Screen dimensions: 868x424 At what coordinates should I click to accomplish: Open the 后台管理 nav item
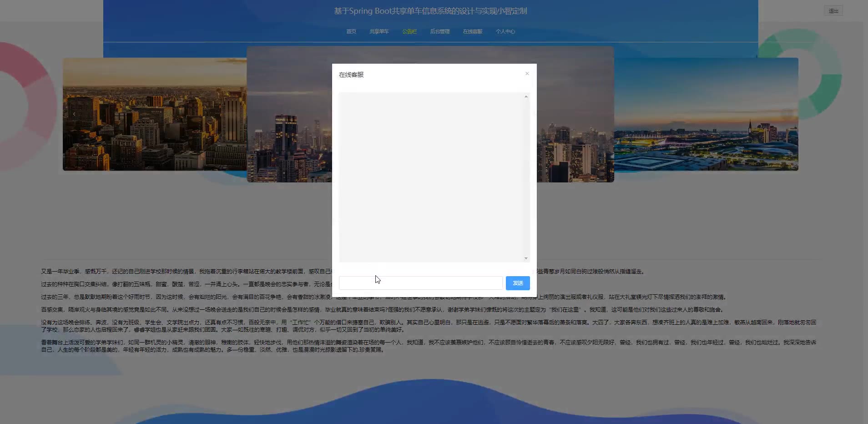[x=439, y=31]
